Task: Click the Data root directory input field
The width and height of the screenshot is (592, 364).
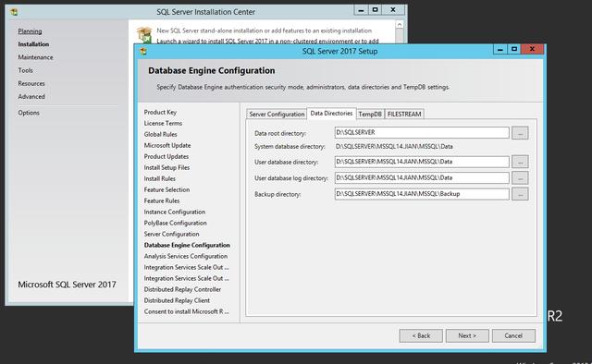Action: click(x=422, y=132)
